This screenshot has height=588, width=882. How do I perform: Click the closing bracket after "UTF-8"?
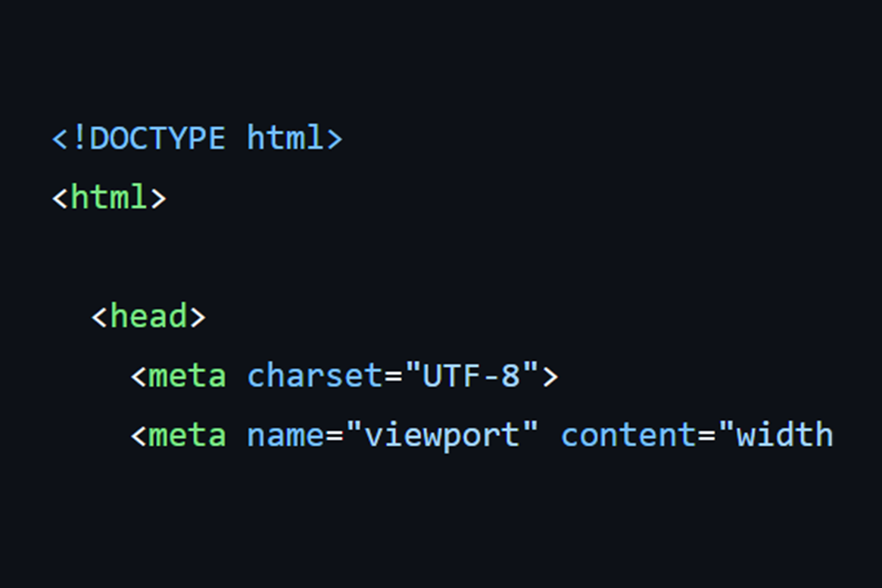(550, 376)
